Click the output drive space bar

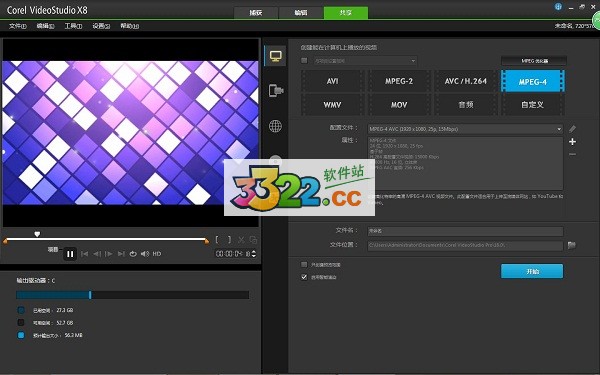click(x=133, y=295)
